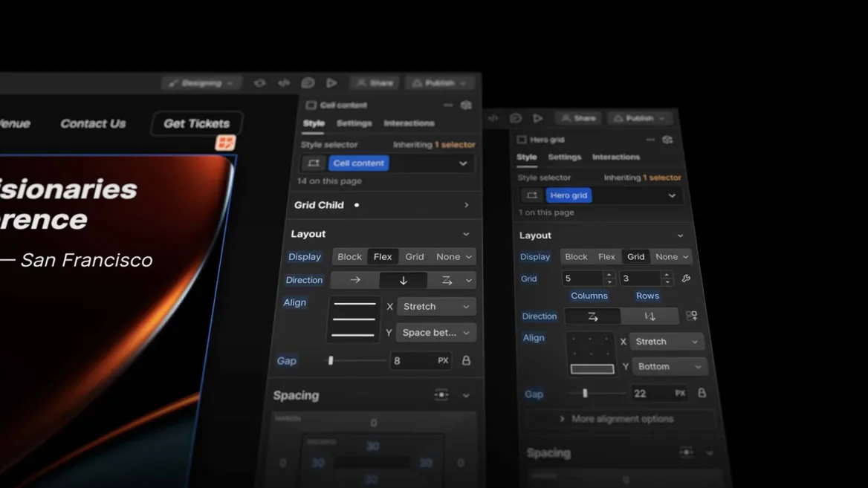The image size is (868, 488).
Task: Click Share button in Cell content window
Action: click(375, 83)
